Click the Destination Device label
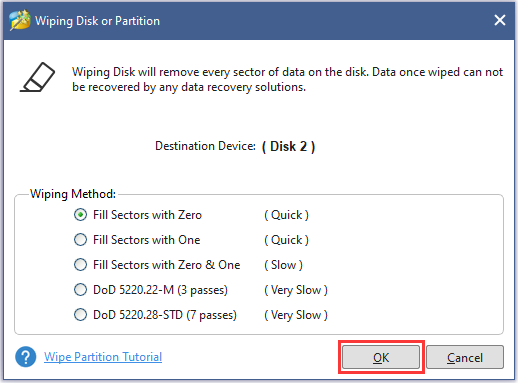518x383 pixels. [x=205, y=146]
